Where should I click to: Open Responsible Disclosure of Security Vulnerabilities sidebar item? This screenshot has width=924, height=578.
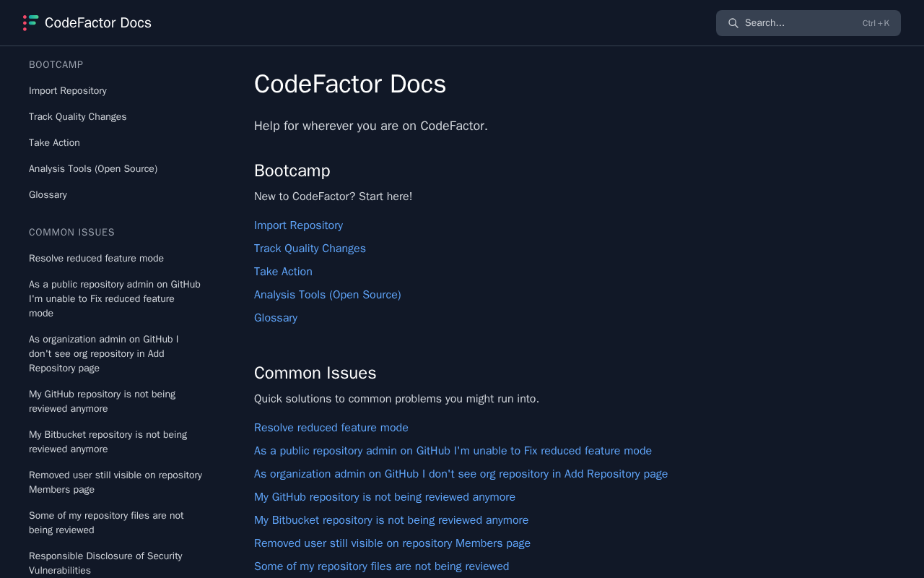105,564
